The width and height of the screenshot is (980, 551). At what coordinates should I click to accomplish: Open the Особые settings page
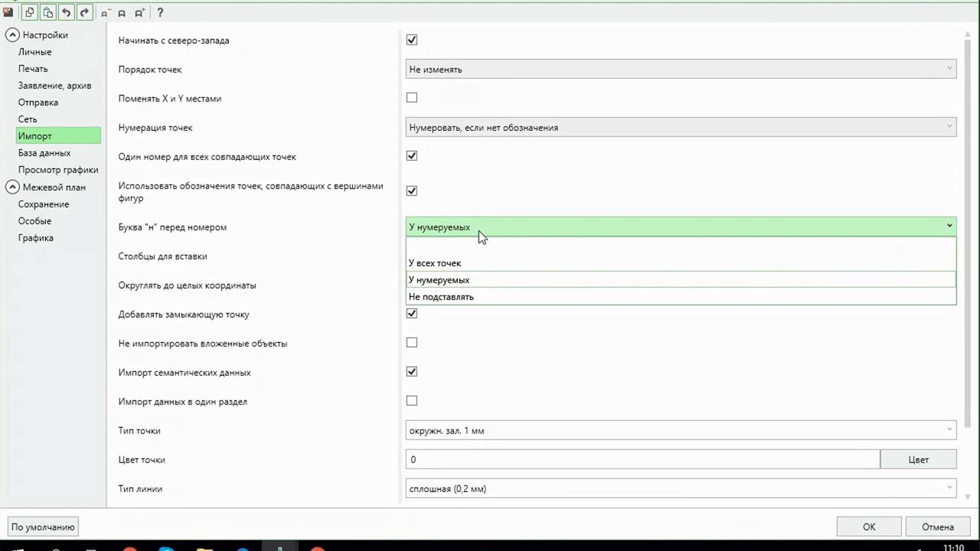pos(36,221)
